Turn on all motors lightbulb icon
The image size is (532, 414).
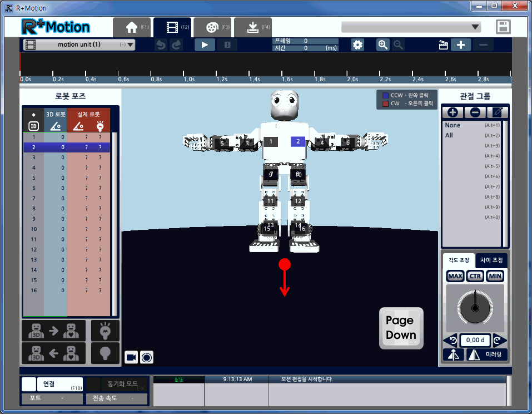click(105, 331)
